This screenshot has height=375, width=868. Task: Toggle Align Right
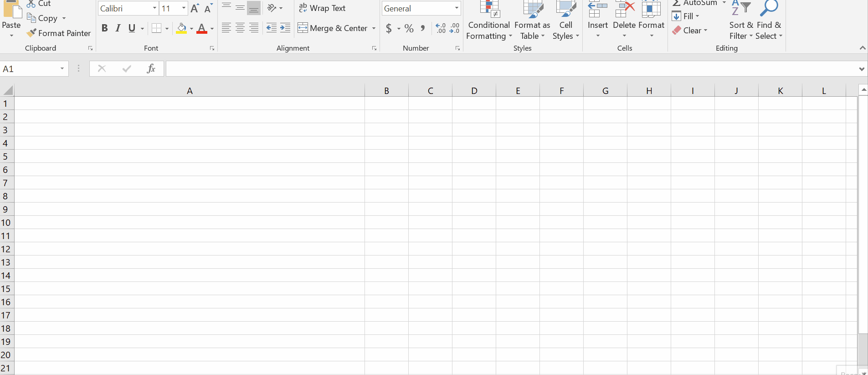pos(254,28)
